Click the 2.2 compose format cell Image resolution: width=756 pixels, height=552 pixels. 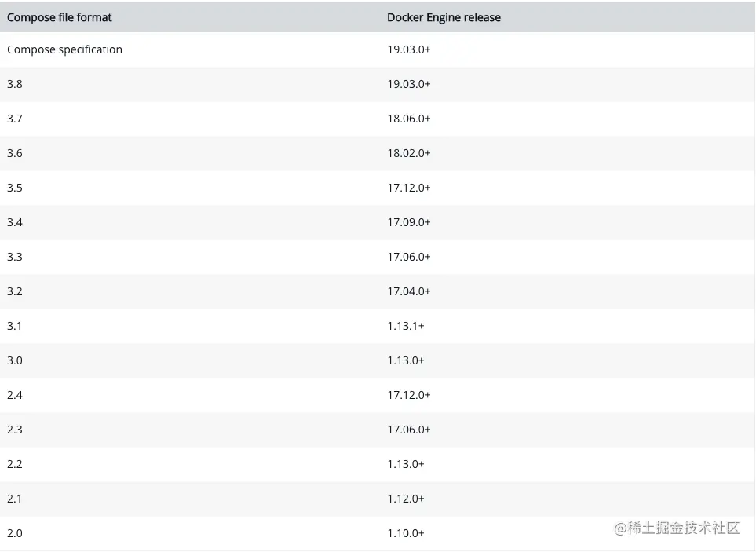15,464
